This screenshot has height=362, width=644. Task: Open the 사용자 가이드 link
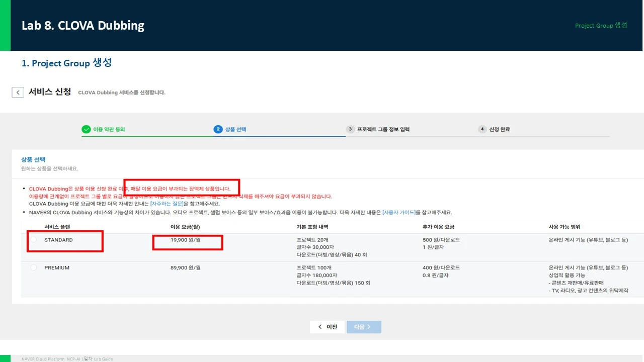[x=399, y=213]
